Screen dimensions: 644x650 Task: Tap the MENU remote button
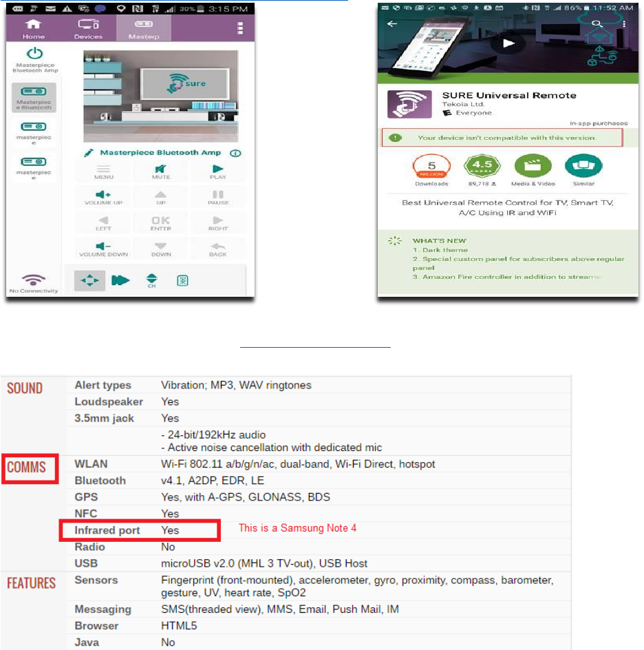coord(103,171)
